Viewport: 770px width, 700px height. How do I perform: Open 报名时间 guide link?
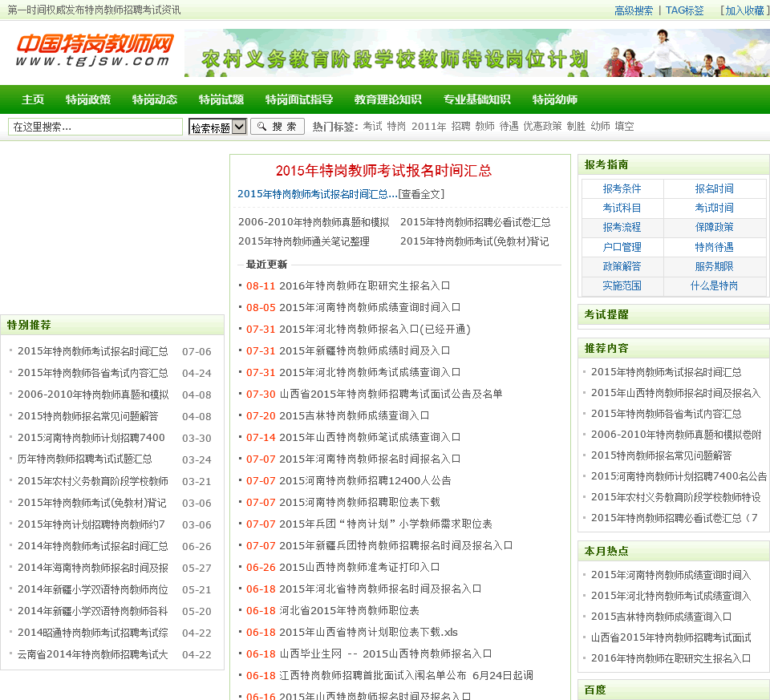coord(714,188)
